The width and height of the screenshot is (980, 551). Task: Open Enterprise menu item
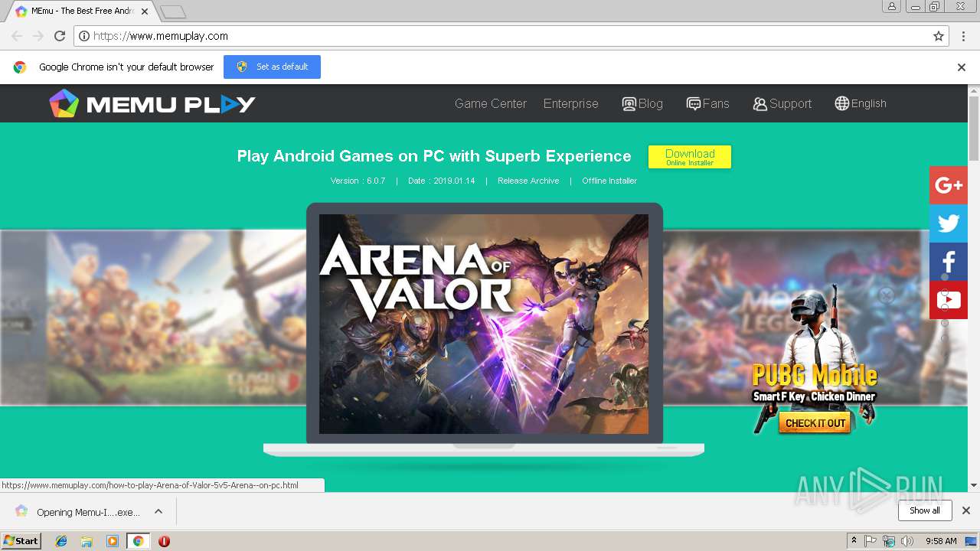(x=571, y=103)
